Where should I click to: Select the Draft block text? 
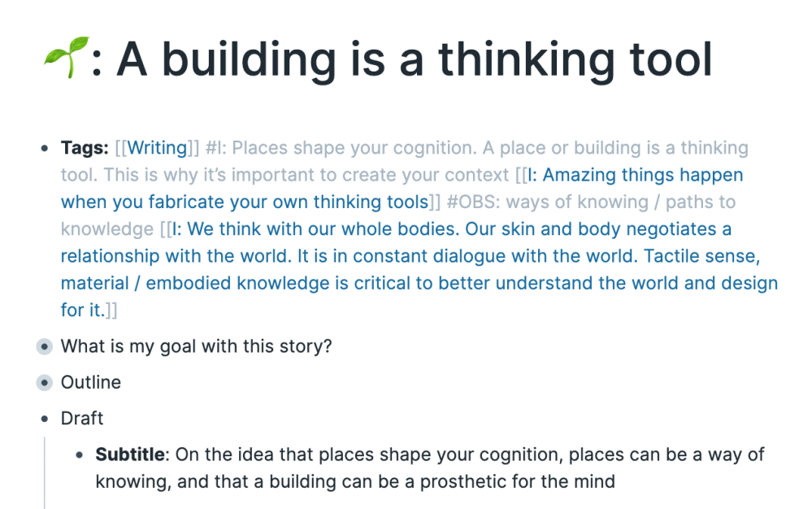point(82,419)
